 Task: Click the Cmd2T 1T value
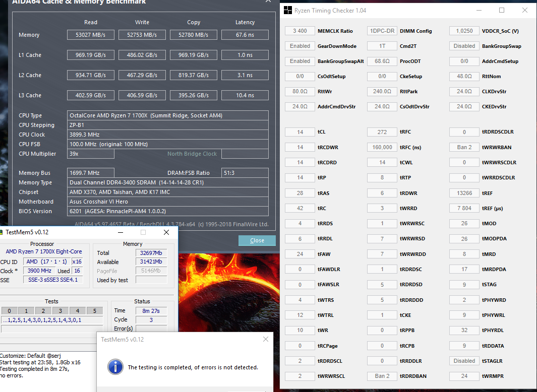(382, 46)
